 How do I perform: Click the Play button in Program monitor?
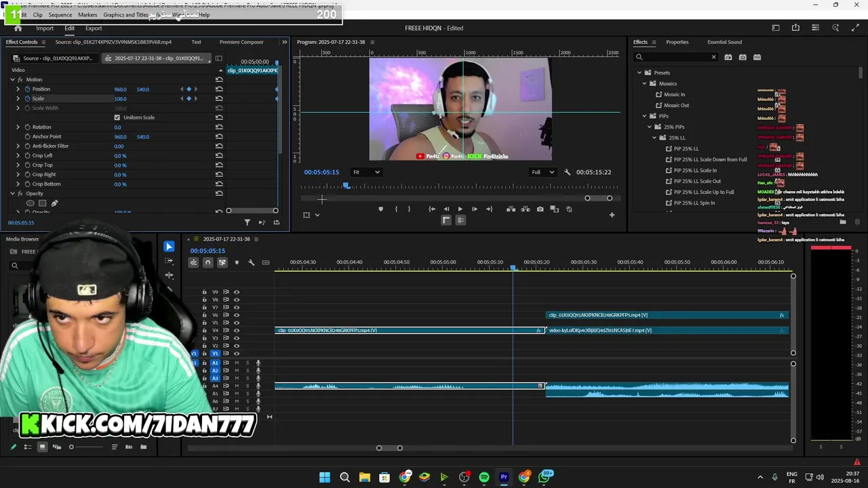point(460,209)
